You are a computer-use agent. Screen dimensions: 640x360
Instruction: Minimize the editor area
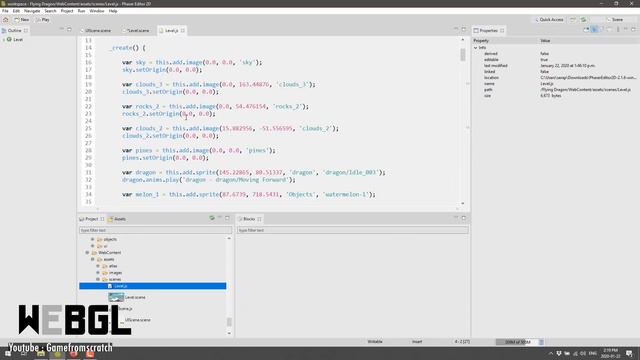point(456,29)
